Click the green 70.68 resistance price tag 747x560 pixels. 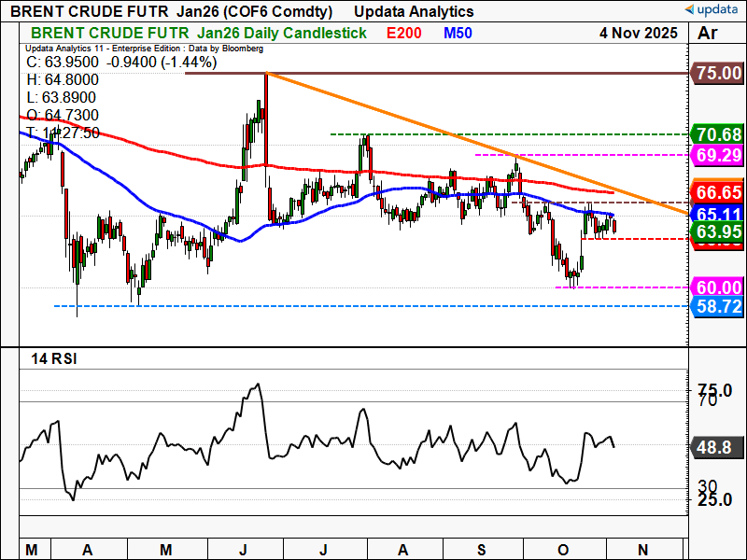(716, 134)
